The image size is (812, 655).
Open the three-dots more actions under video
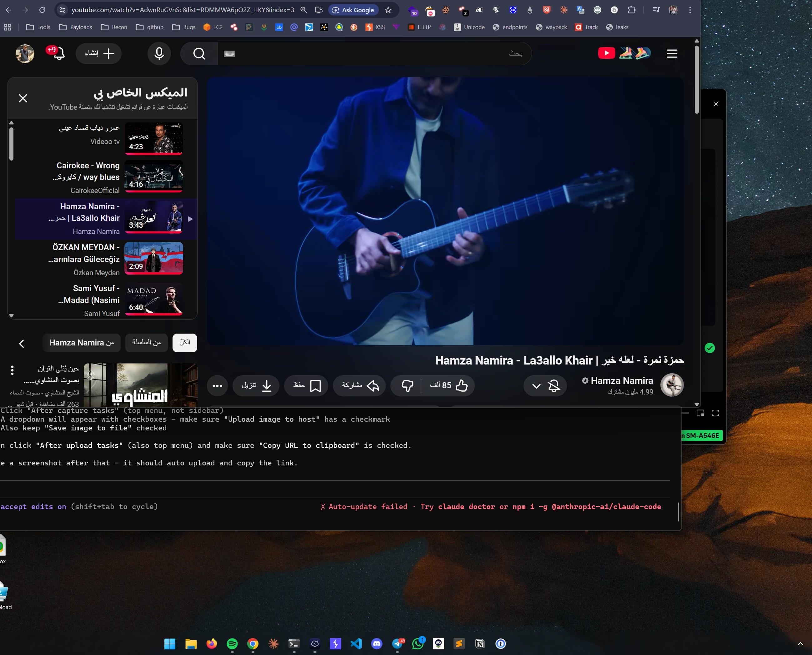(x=217, y=386)
